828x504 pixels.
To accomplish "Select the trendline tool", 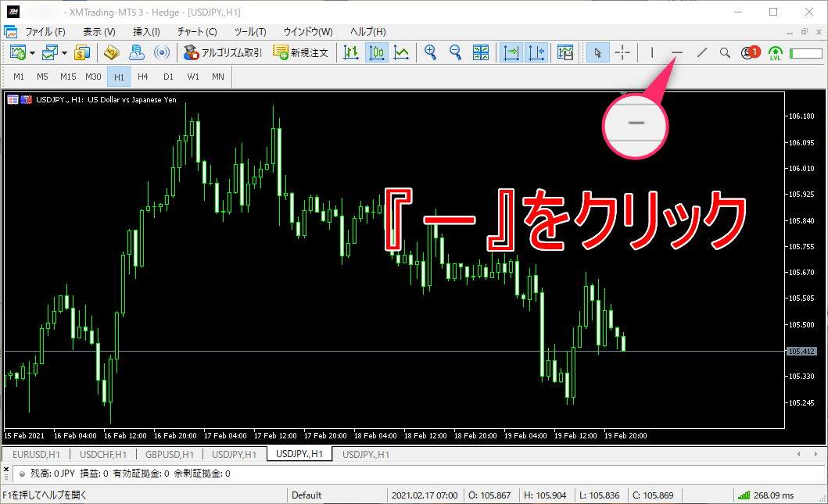I will click(x=702, y=53).
